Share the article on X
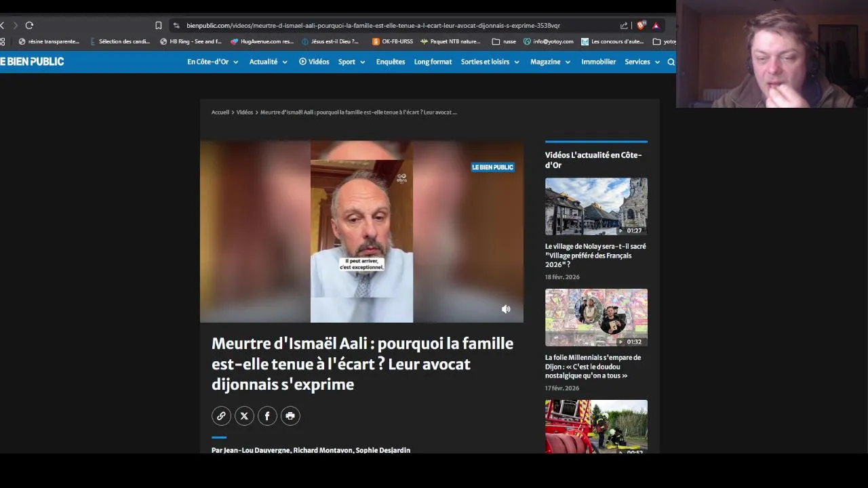The image size is (868, 488). click(x=244, y=415)
